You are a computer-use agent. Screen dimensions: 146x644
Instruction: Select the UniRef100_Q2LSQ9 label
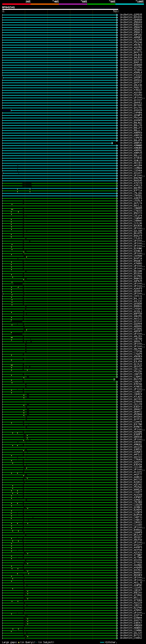point(131,231)
